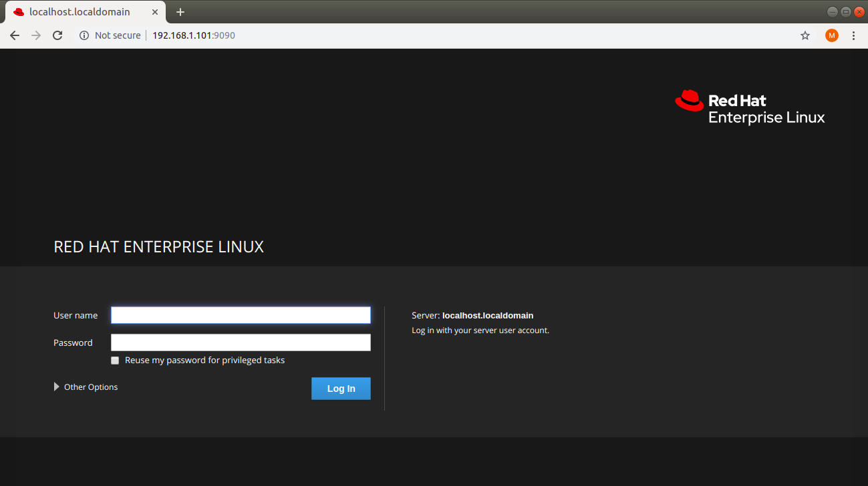This screenshot has width=868, height=486.
Task: Click the Password label
Action: tap(73, 342)
